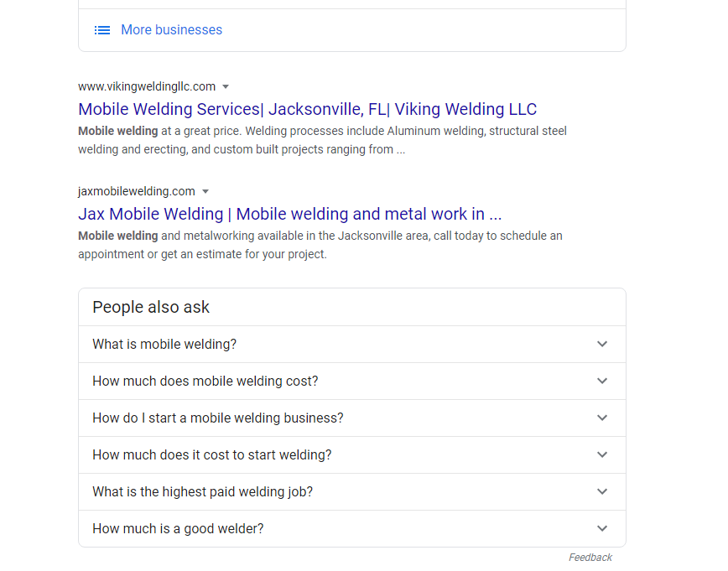Click the question "What is mobile welding?"
728x571 pixels.
pos(164,344)
